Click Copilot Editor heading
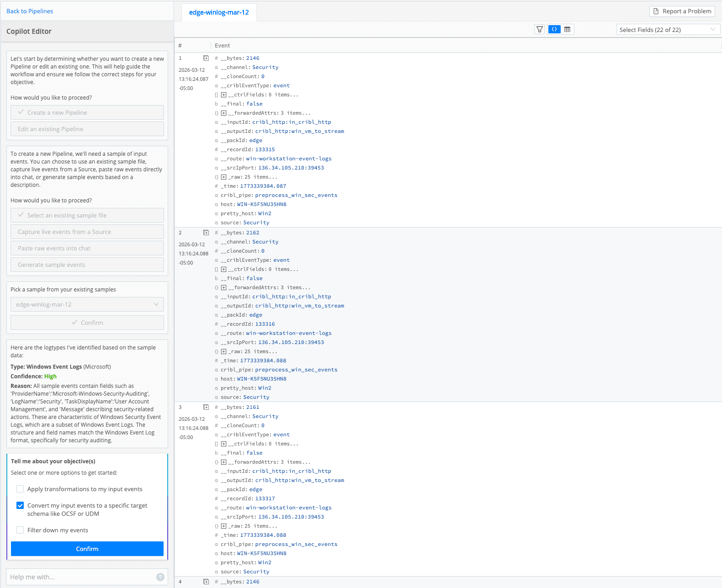The image size is (722, 588). click(x=29, y=32)
